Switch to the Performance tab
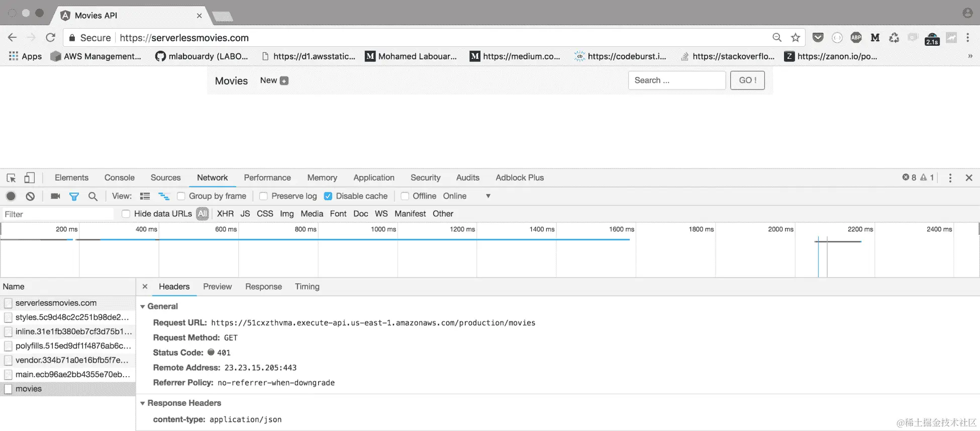The image size is (980, 431). pyautogui.click(x=267, y=178)
